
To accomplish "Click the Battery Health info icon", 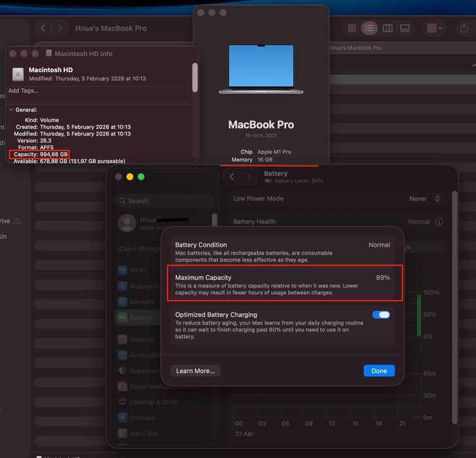I will (439, 221).
